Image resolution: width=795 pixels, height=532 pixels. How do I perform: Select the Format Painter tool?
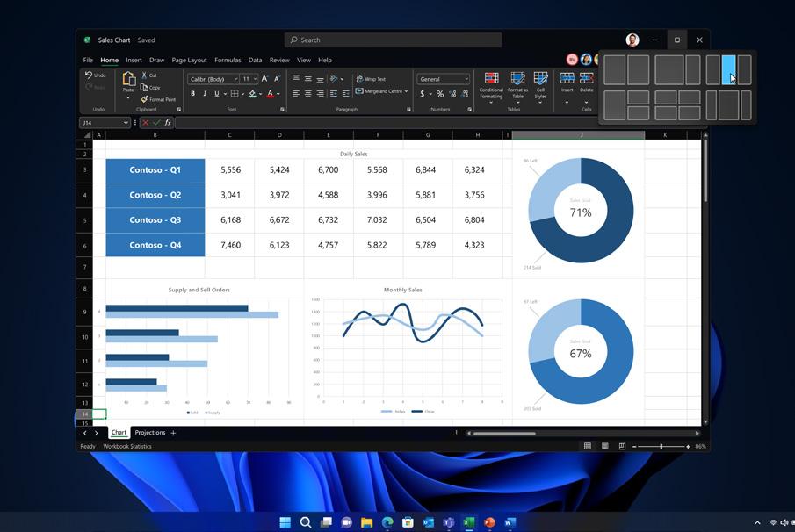(x=158, y=99)
